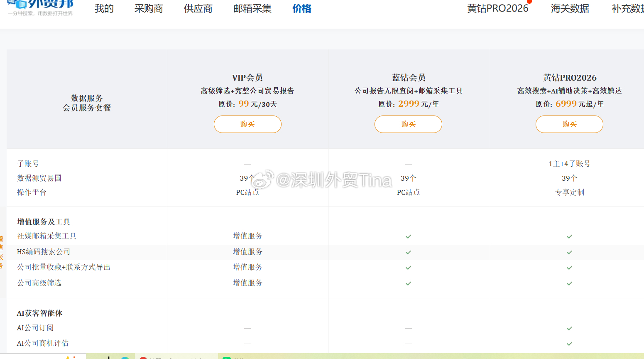The image size is (644, 359).
Task: Click 购买 under VIP会员
Action: (x=247, y=124)
